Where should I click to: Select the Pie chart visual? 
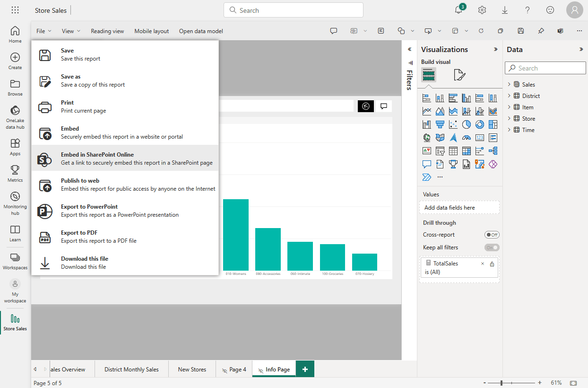[466, 124]
